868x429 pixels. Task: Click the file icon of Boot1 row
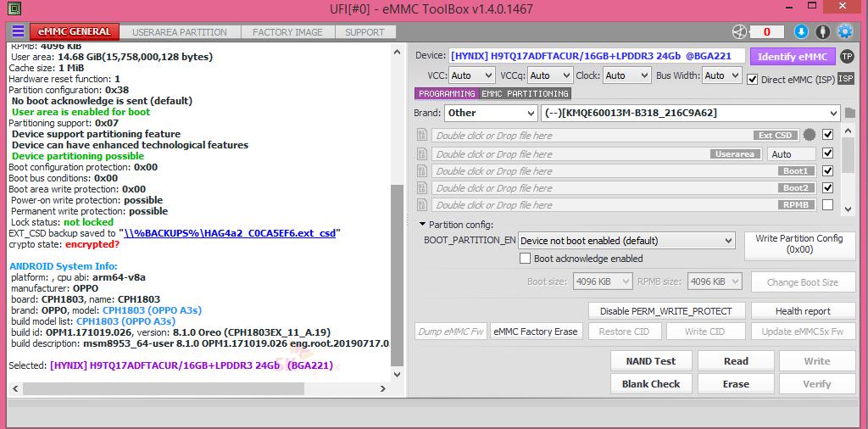pos(422,171)
